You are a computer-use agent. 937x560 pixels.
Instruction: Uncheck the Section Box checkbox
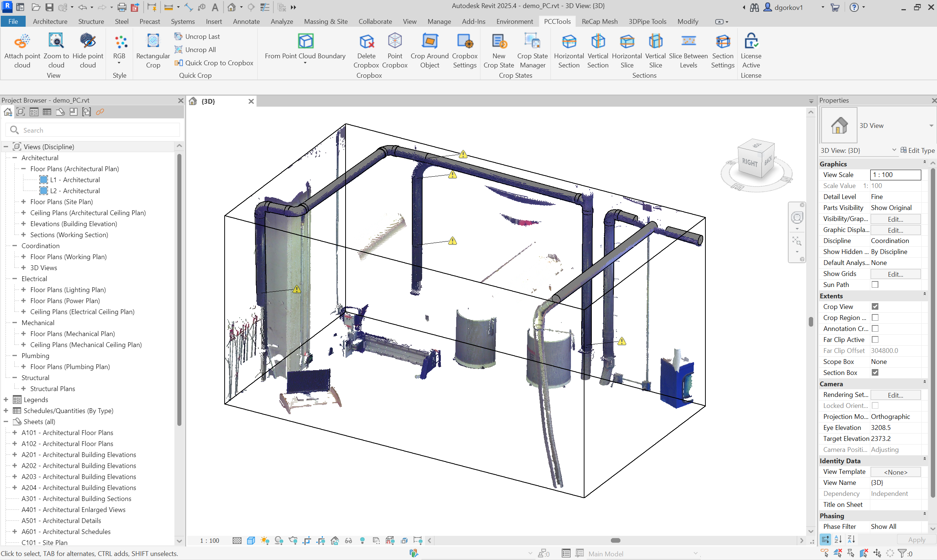[x=875, y=372]
